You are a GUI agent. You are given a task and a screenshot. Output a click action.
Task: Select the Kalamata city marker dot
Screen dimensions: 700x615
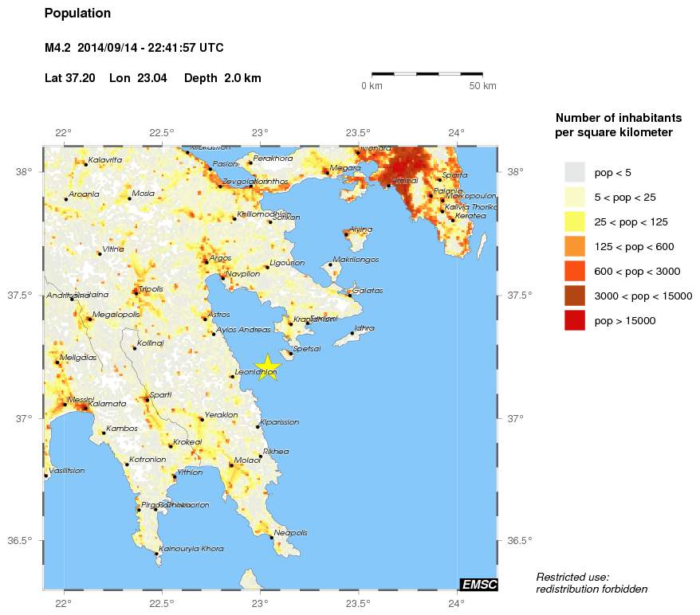(x=83, y=407)
